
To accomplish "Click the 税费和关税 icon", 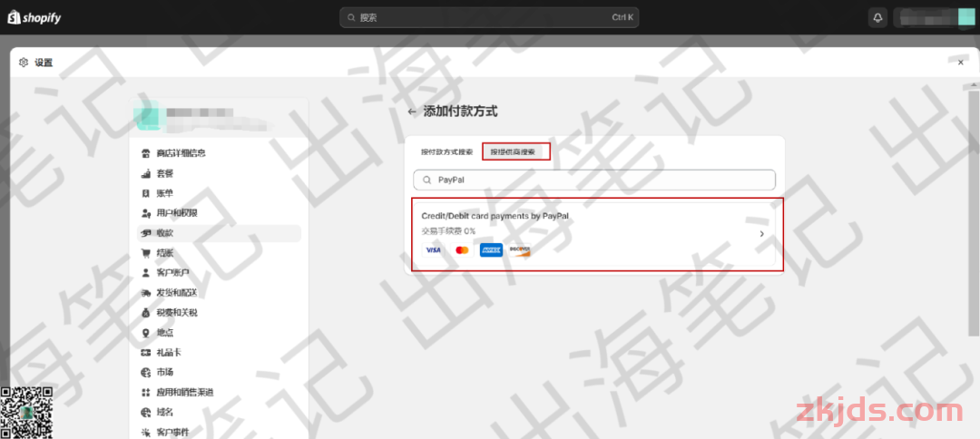I will pos(146,313).
